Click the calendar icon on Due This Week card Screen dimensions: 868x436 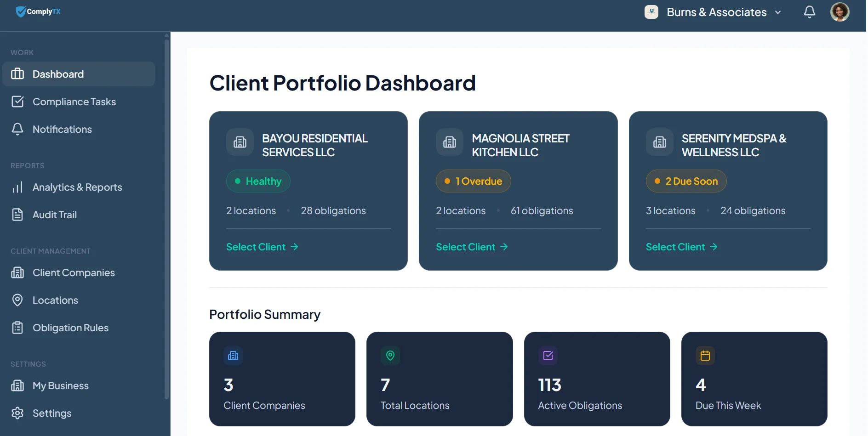point(706,355)
